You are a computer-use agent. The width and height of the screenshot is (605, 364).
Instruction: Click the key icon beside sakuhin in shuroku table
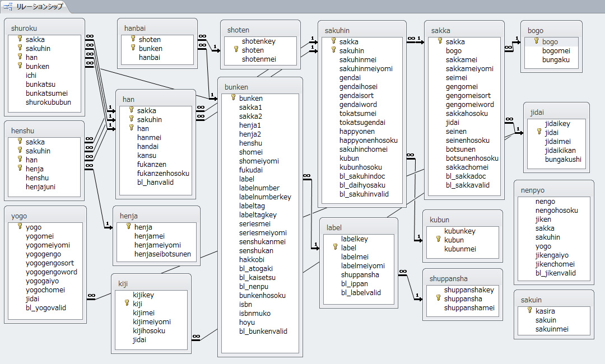point(20,48)
